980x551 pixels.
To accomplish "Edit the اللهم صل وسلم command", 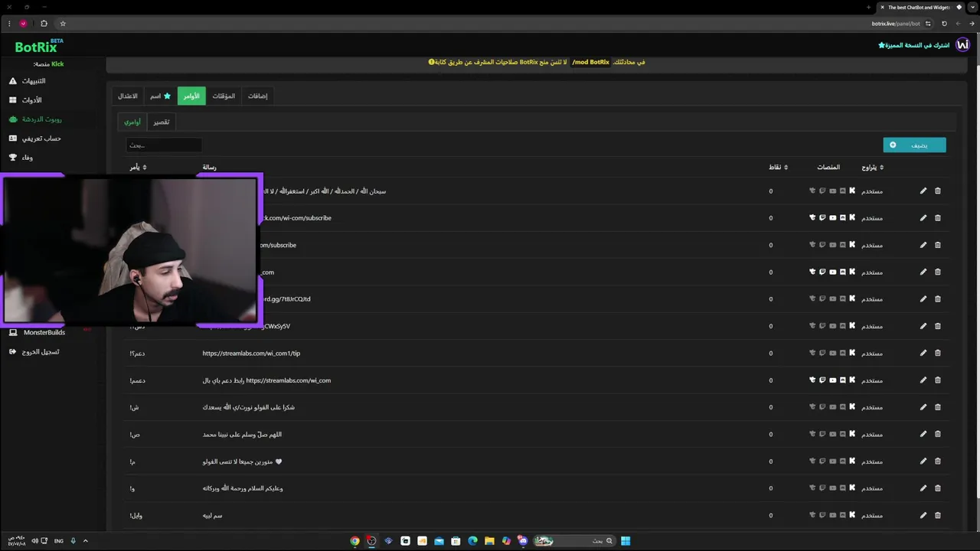I will (923, 434).
